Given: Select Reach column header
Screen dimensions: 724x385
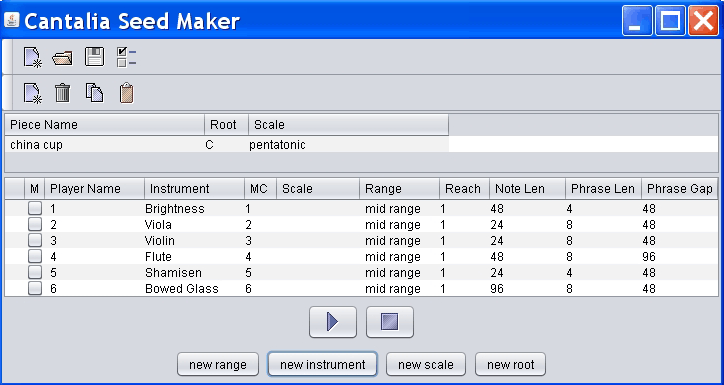Looking at the screenshot, I should (465, 189).
